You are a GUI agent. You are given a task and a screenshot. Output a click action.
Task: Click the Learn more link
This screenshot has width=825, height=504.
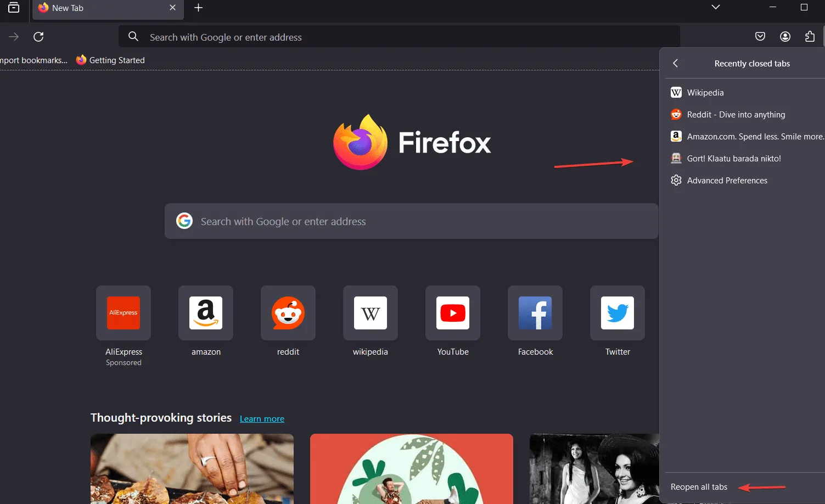pos(262,418)
